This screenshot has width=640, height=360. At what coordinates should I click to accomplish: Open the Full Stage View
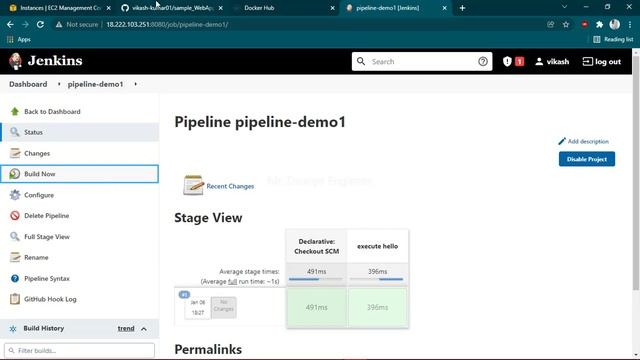[47, 237]
